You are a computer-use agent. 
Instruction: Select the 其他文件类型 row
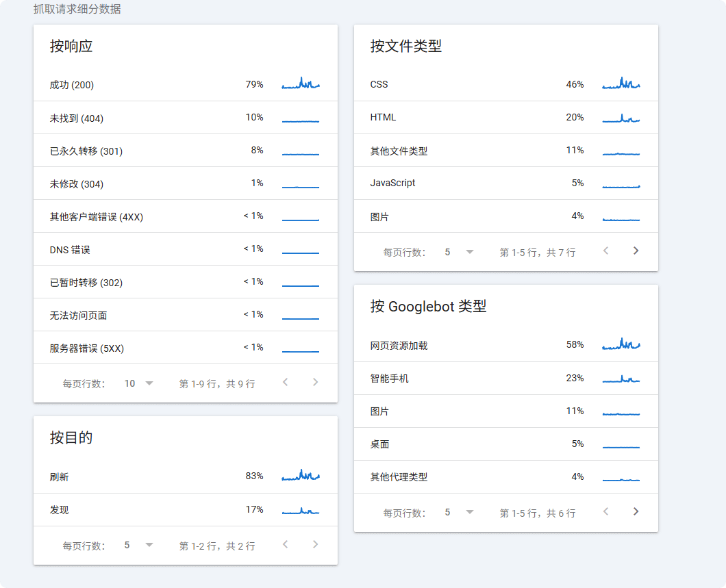[505, 151]
